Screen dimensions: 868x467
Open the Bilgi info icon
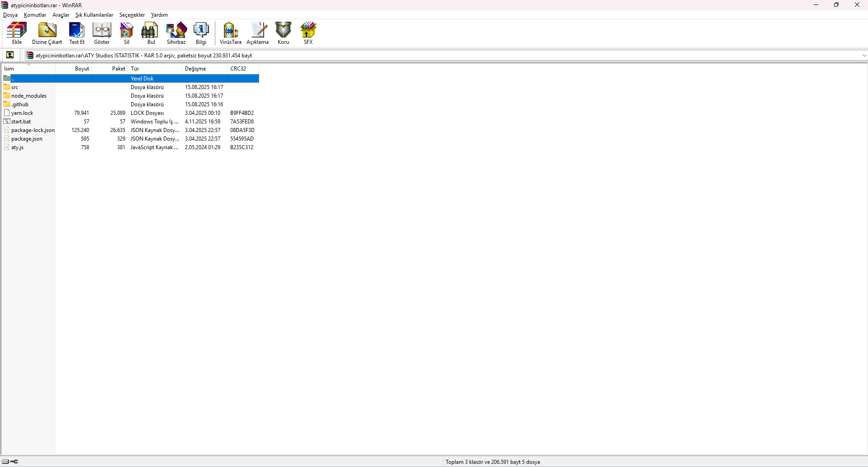point(201,33)
